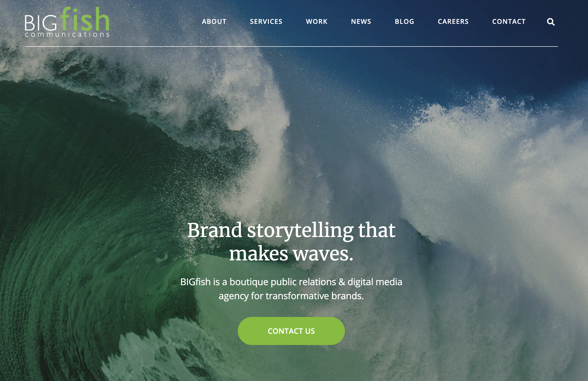Click the white divider line under header

(x=291, y=47)
